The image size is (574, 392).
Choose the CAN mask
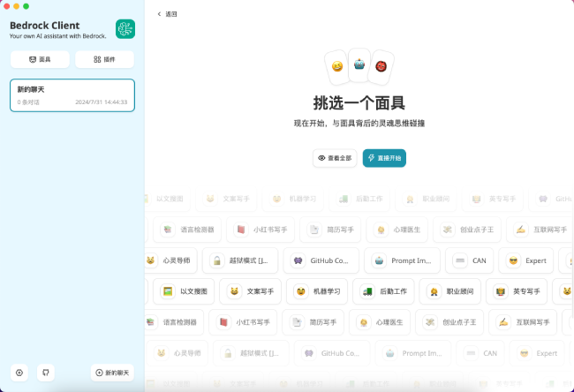point(469,260)
